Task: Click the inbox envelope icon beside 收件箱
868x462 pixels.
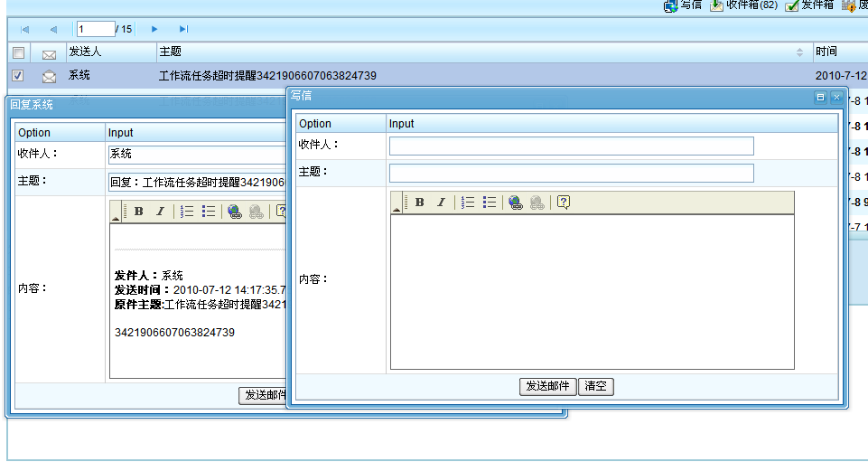Action: click(x=717, y=5)
